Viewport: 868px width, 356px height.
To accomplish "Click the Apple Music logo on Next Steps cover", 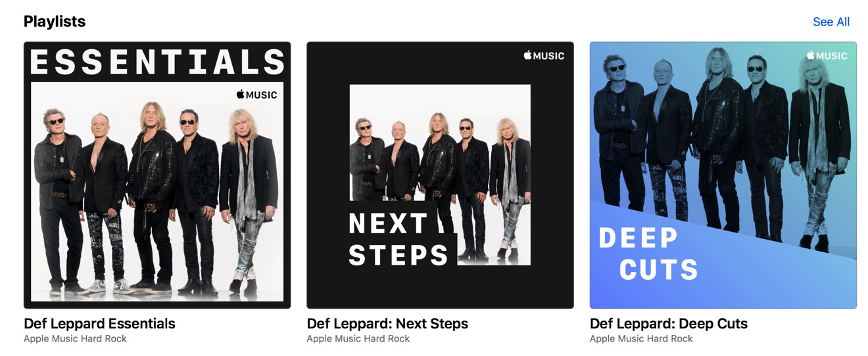I will 544,56.
